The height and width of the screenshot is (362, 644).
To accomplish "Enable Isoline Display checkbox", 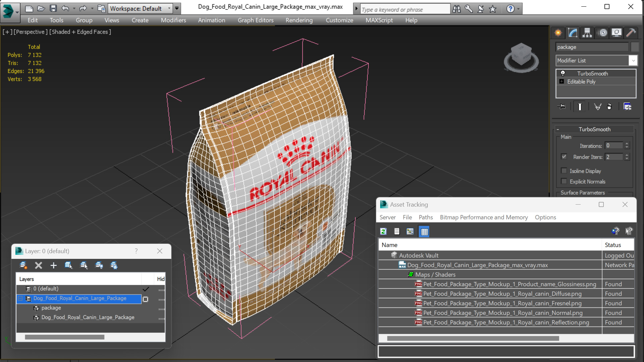I will 564,170.
